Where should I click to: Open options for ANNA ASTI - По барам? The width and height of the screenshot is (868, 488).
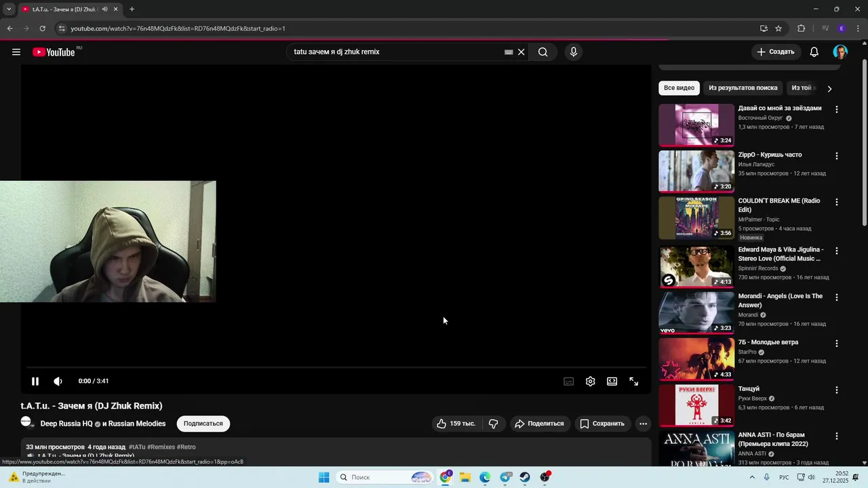pos(837,436)
